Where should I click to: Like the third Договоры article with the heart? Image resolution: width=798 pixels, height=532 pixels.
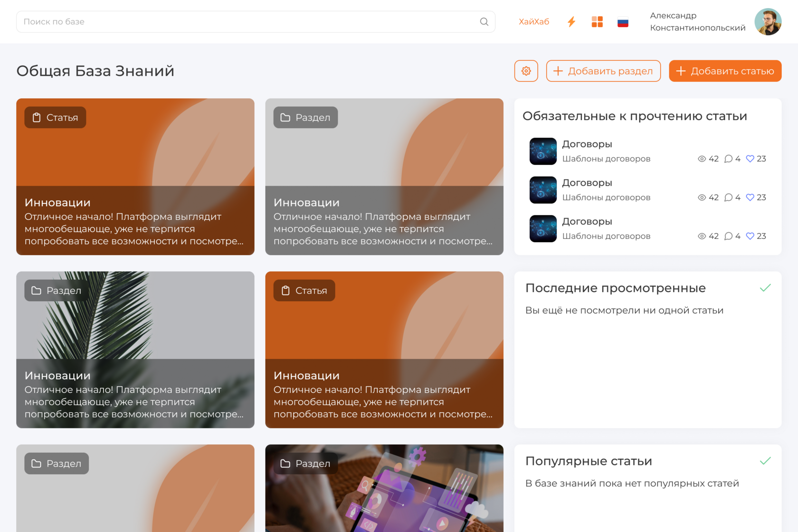tap(750, 236)
